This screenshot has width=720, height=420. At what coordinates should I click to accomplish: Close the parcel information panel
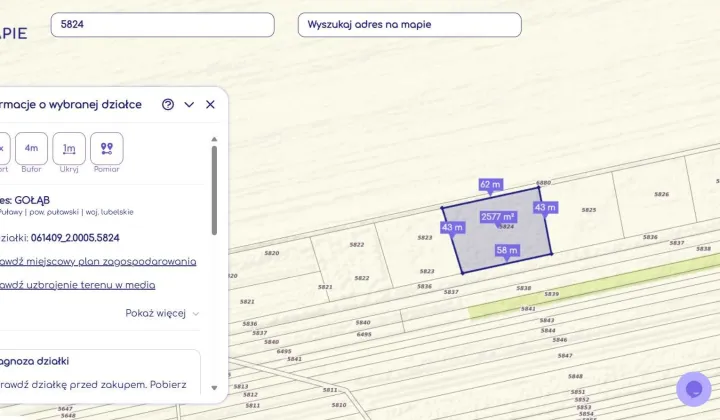210,105
